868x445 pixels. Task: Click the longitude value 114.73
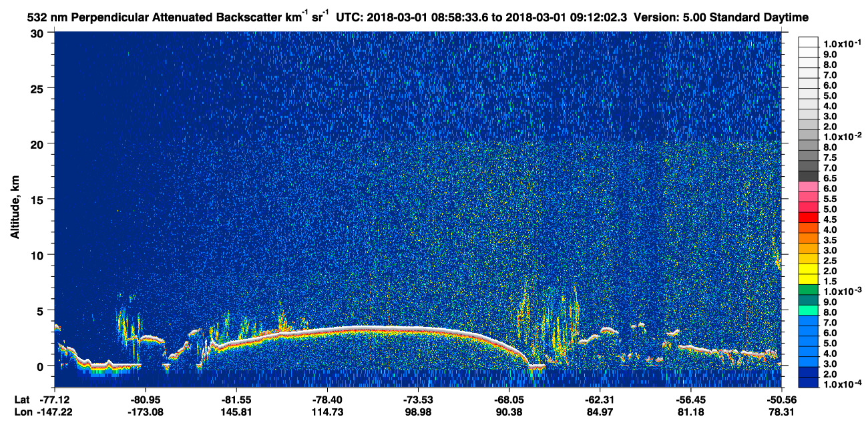coord(327,412)
